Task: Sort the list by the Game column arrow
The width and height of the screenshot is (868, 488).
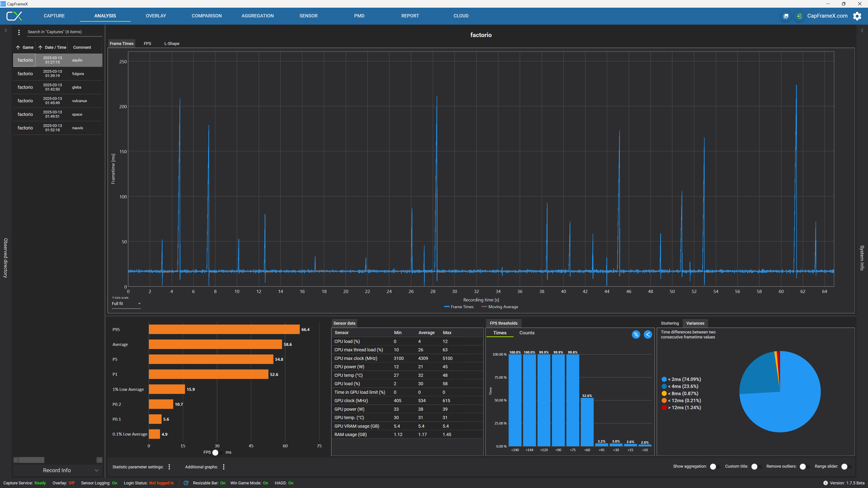Action: [x=18, y=47]
